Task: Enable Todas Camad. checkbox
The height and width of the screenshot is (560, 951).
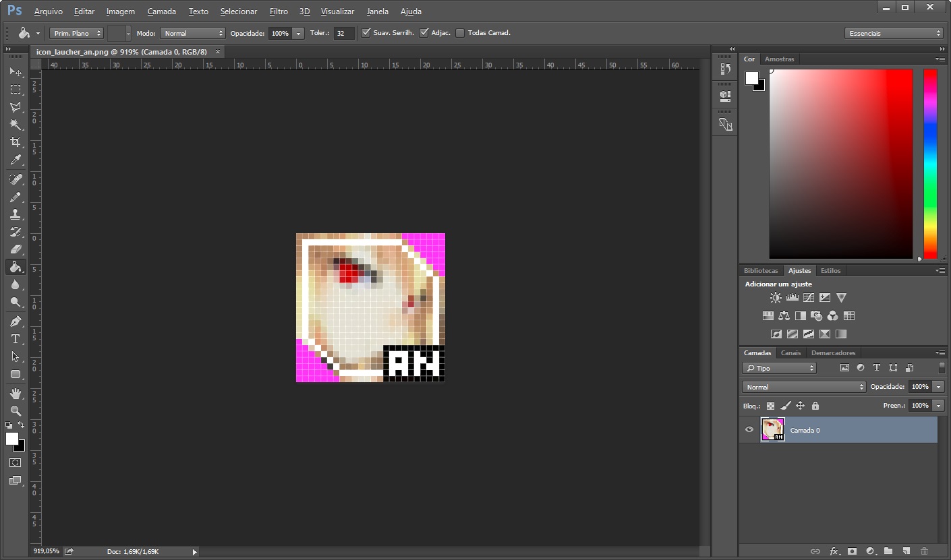Action: pos(460,32)
